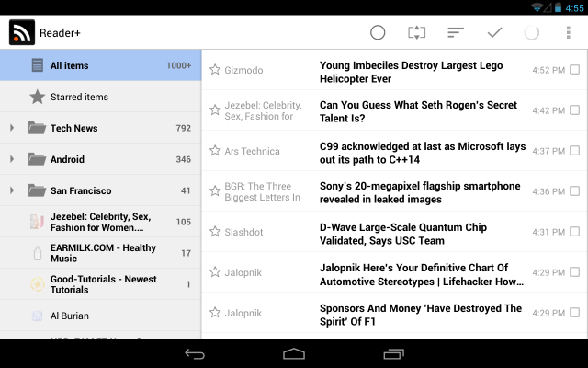Image resolution: width=588 pixels, height=368 pixels.
Task: Tap the Tech News folder icon
Action: point(37,128)
